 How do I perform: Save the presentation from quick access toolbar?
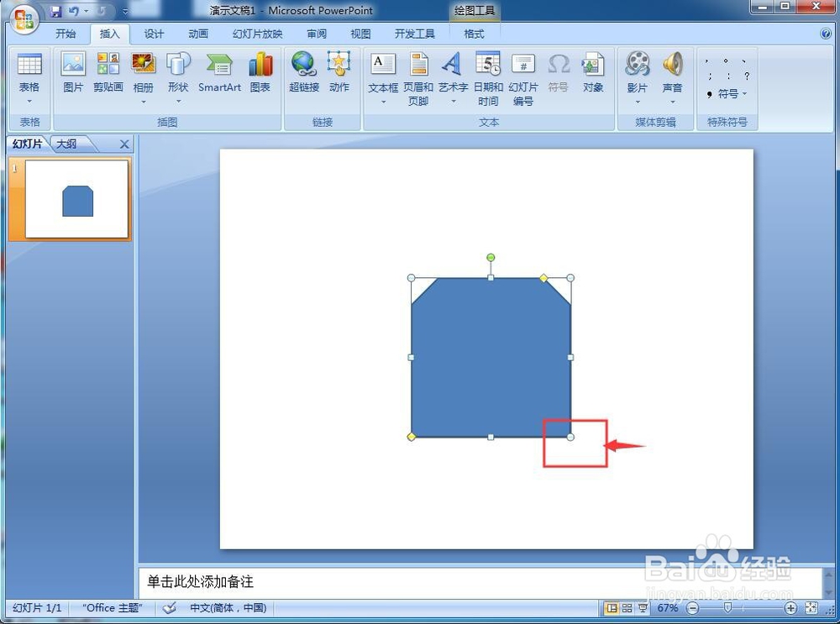pos(55,11)
